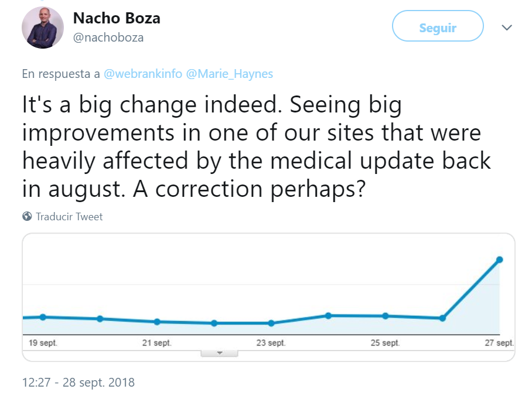The image size is (532, 396).
Task: Click Nacho Boza's profile avatar
Action: [43, 28]
